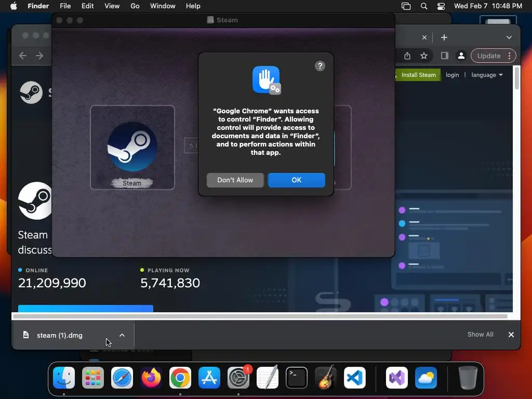This screenshot has width=532, height=399.
Task: Click the Chrome share page icon
Action: coord(407,56)
